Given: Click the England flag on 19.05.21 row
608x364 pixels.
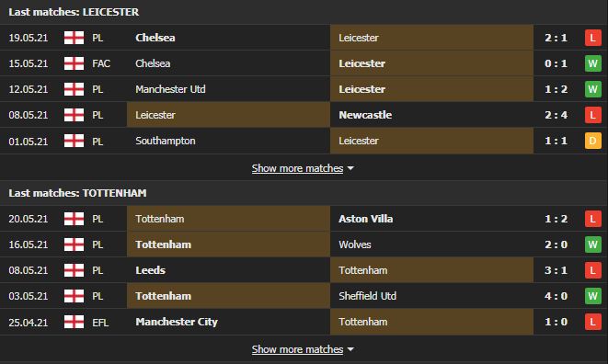Looking at the screenshot, I should point(74,38).
